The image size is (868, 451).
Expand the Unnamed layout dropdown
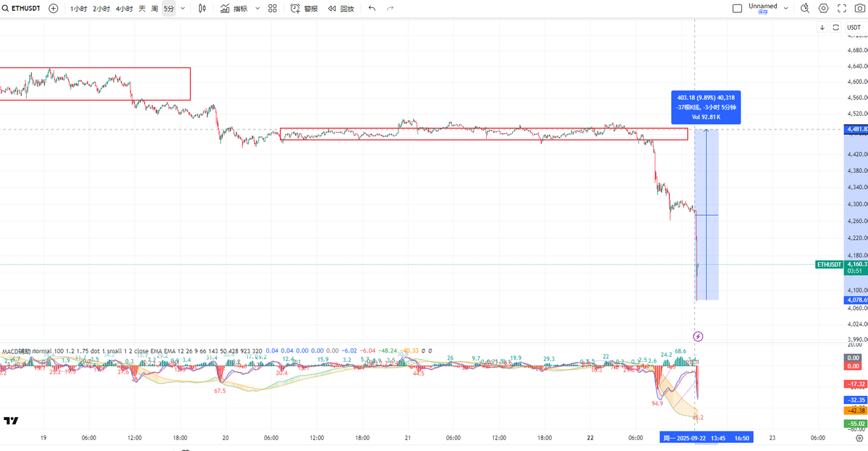tap(786, 7)
